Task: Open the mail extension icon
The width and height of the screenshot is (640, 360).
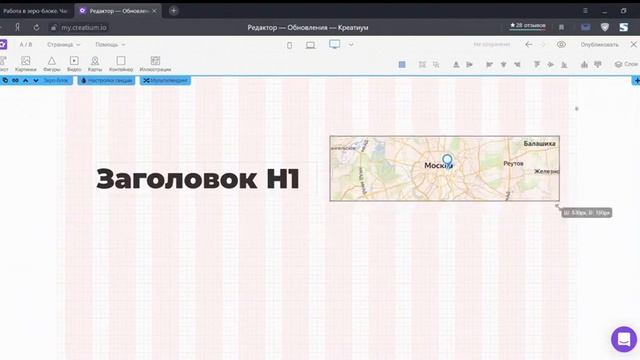Action: click(585, 27)
